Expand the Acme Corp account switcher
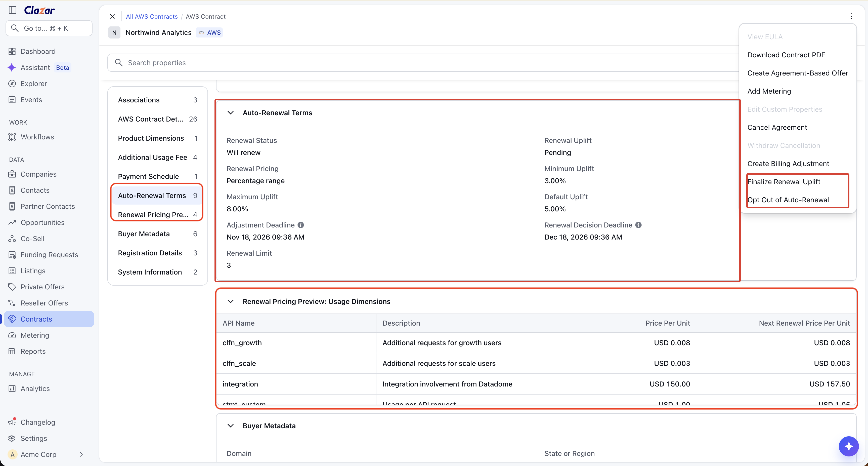 pos(81,454)
